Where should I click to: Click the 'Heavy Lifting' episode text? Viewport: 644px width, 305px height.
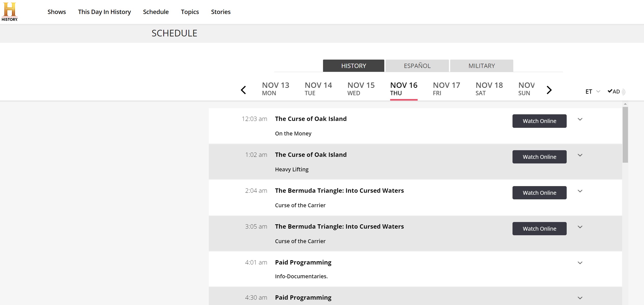292,170
